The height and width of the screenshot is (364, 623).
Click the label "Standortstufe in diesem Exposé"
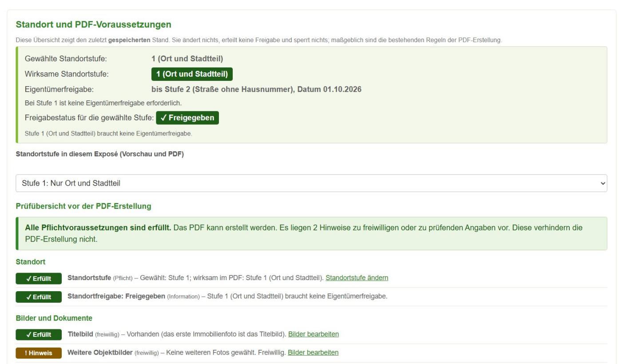(67, 154)
